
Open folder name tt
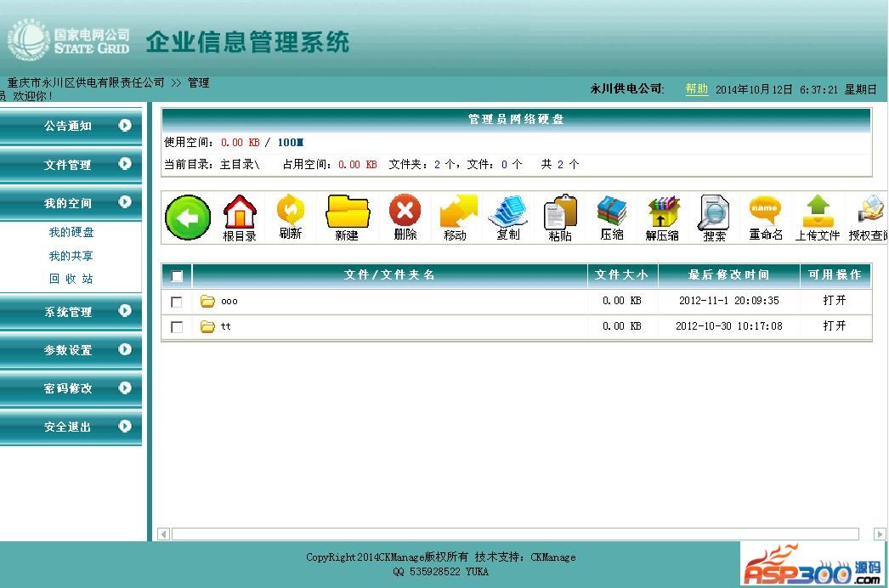(x=226, y=326)
